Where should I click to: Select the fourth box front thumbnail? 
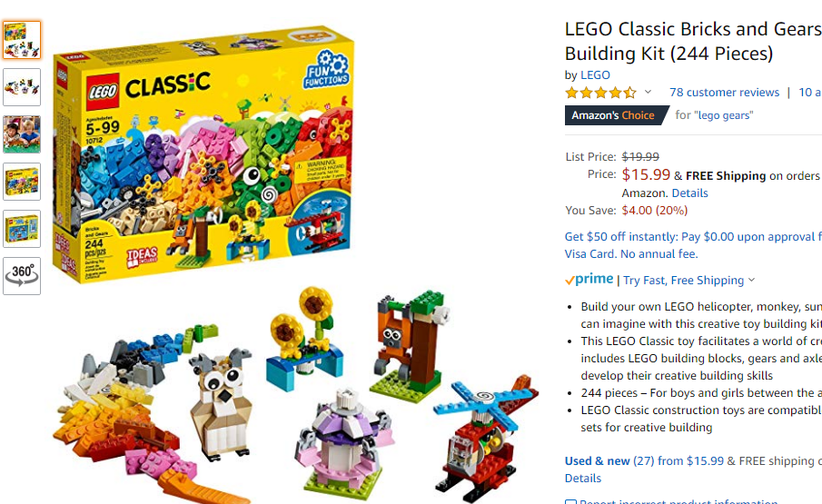tap(22, 182)
